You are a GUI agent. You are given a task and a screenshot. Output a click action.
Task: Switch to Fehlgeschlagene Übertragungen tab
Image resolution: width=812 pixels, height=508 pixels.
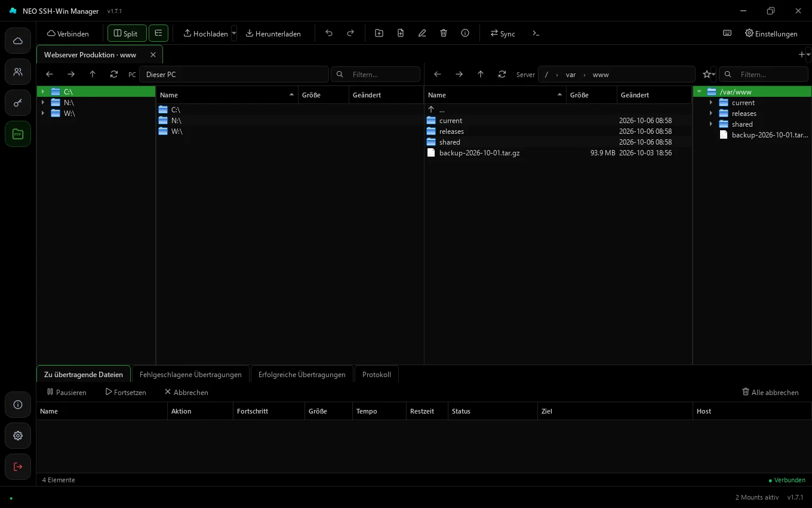pos(190,374)
